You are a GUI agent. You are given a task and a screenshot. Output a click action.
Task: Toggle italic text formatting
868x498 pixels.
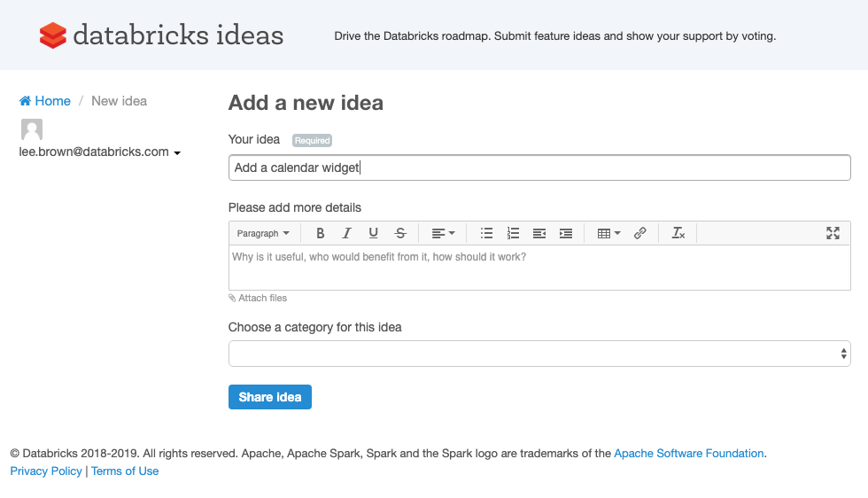(347, 233)
